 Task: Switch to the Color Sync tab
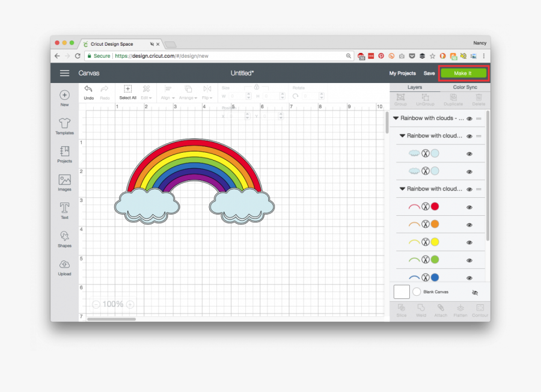click(x=465, y=87)
